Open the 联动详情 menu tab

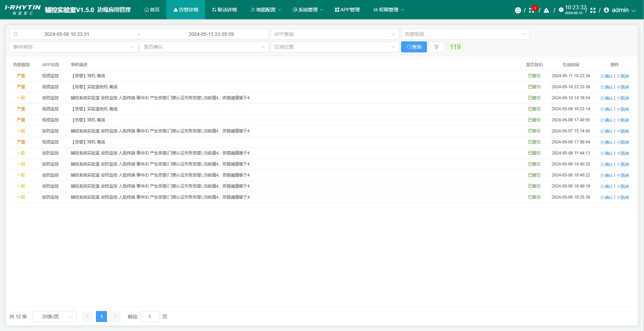pyautogui.click(x=224, y=10)
